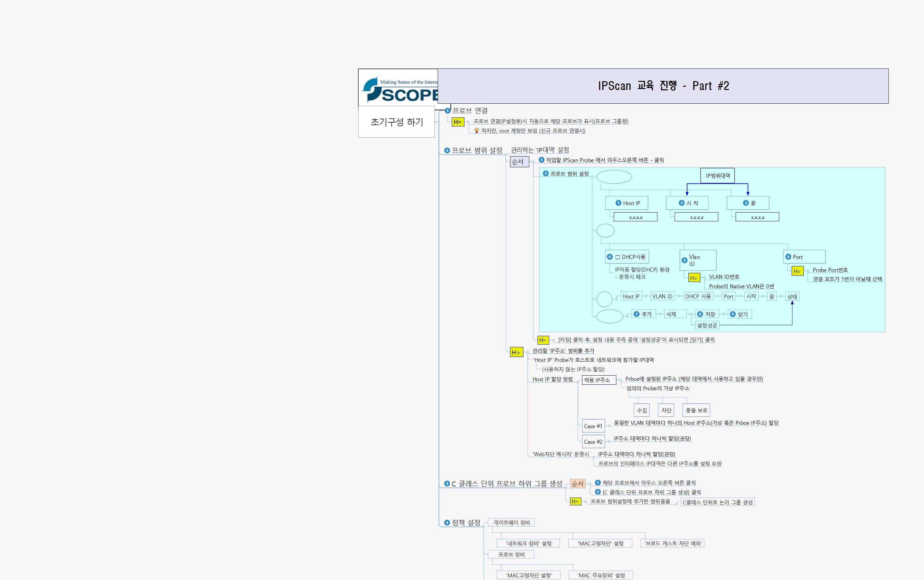Click number 8 marker beside 저장

(x=700, y=314)
